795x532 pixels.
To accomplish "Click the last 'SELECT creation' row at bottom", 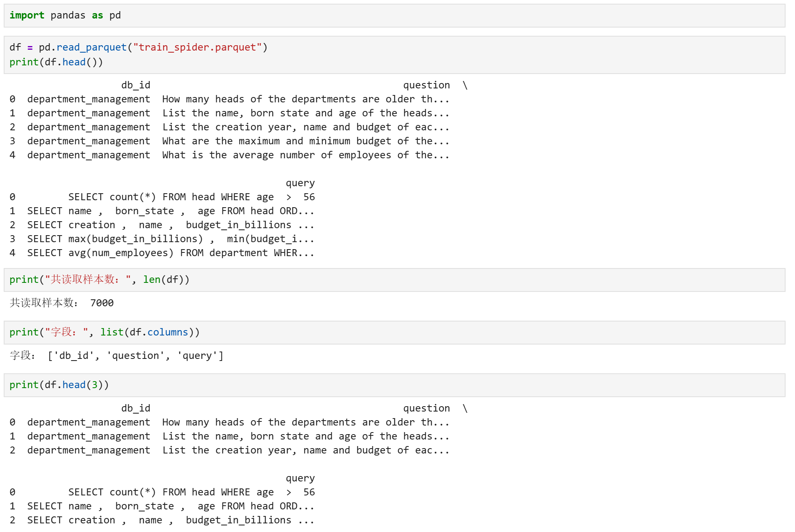I will click(x=170, y=520).
